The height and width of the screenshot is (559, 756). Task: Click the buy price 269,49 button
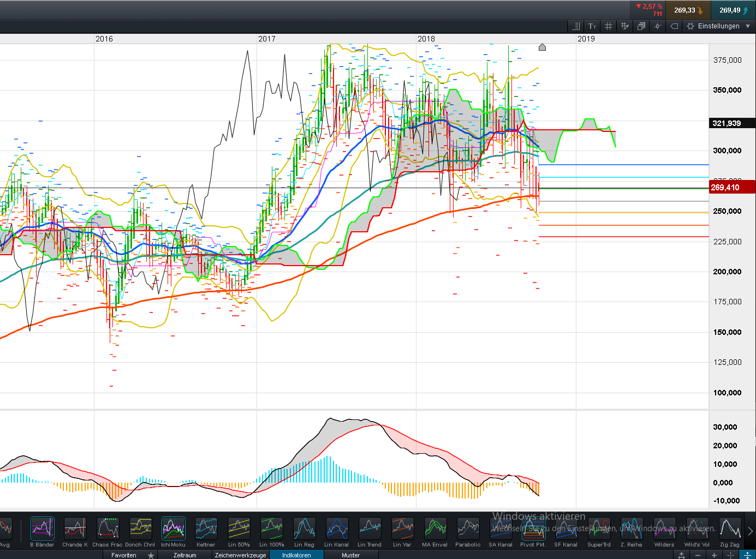pos(733,10)
